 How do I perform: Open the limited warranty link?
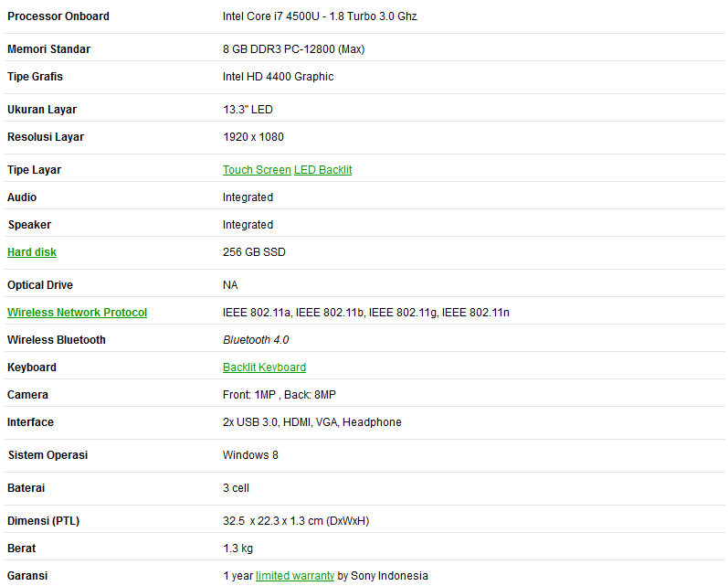(295, 576)
